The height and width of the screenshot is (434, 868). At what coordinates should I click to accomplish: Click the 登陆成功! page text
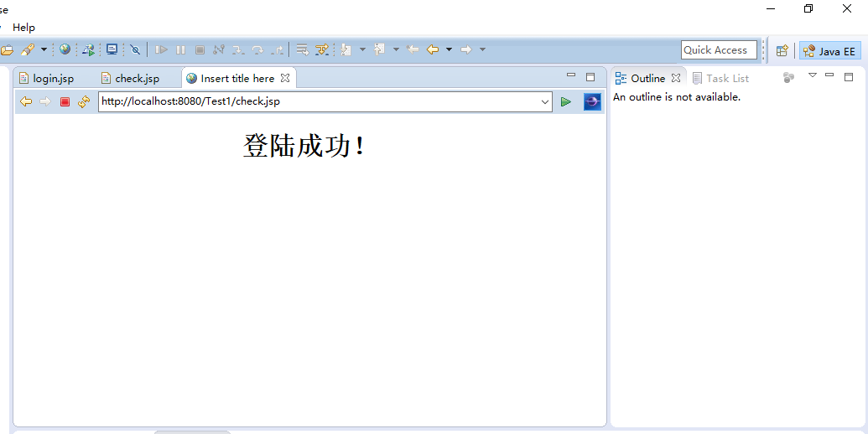tap(304, 147)
